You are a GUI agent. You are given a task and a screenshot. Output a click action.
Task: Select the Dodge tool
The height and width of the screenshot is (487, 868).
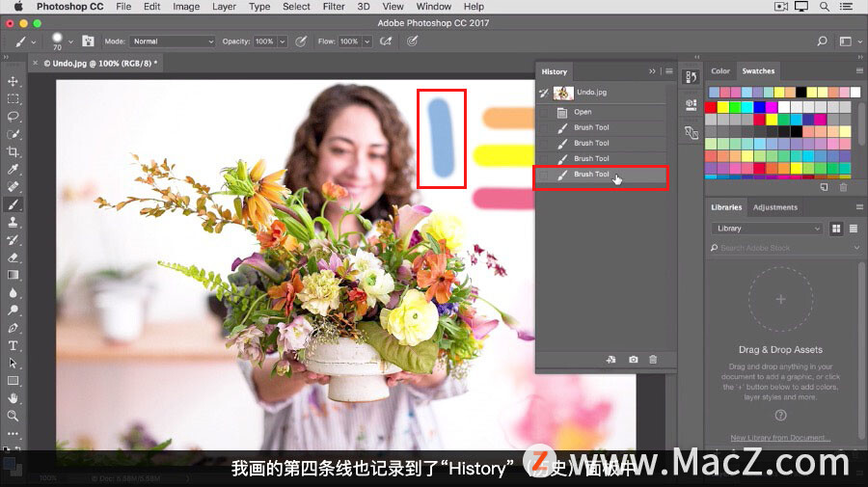[x=13, y=311]
